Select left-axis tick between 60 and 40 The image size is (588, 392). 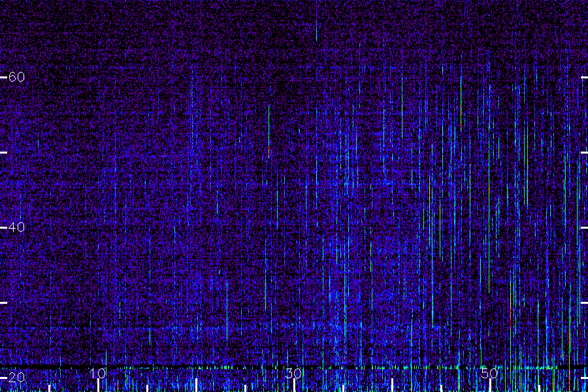click(x=3, y=153)
